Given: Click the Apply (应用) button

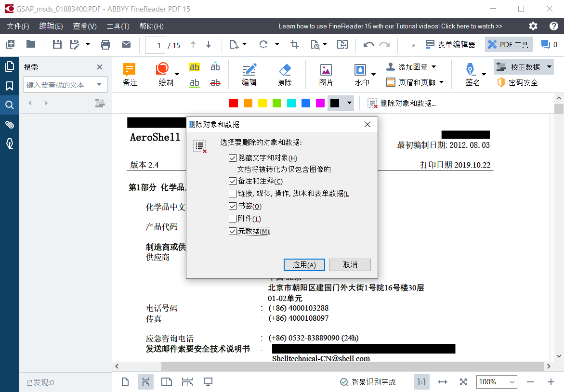Looking at the screenshot, I should pos(304,265).
